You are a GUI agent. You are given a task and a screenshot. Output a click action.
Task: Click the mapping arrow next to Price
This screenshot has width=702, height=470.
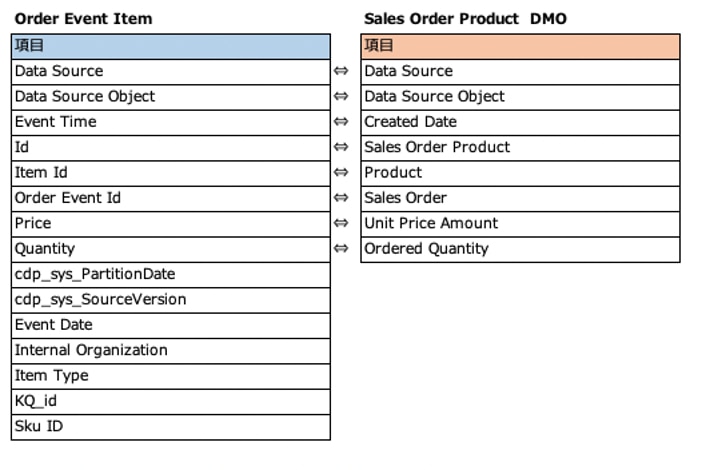341,223
